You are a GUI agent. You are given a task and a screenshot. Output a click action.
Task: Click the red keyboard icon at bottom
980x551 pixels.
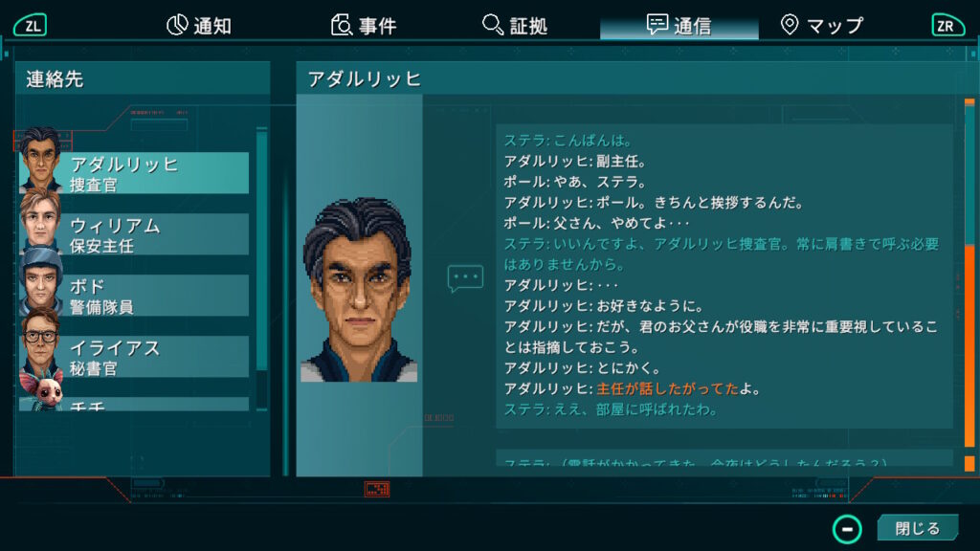pyautogui.click(x=377, y=489)
